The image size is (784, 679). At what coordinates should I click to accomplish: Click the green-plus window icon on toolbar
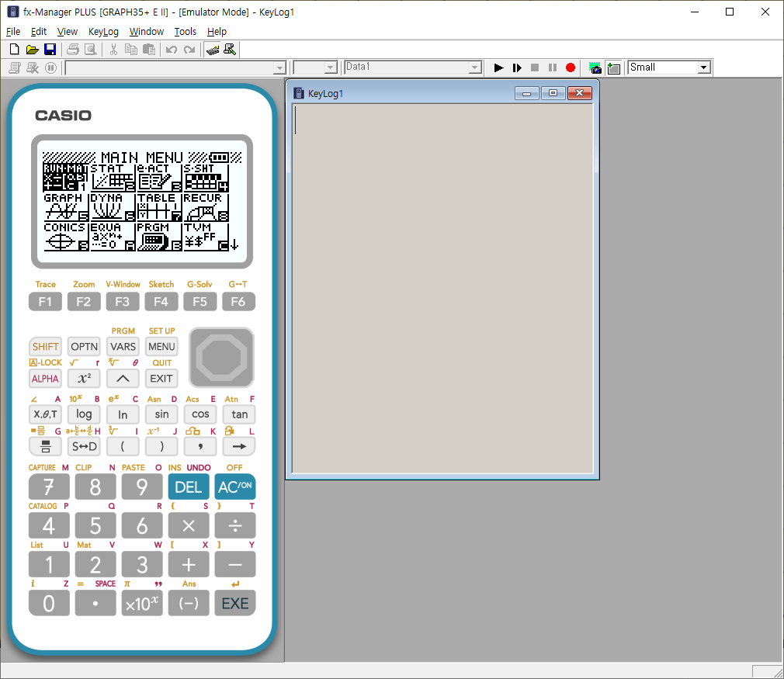coord(613,68)
